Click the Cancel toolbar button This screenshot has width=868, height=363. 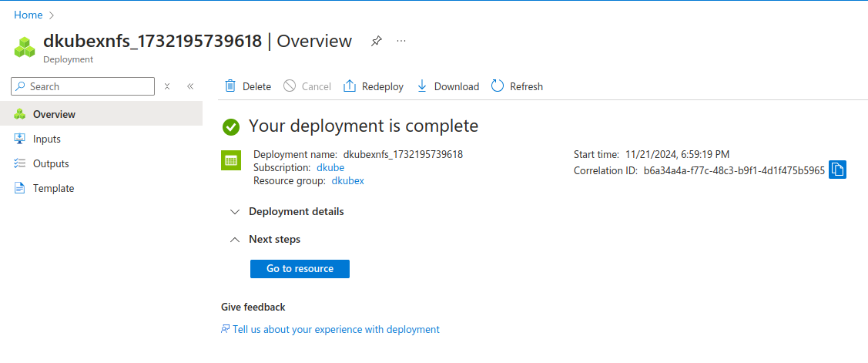(307, 86)
